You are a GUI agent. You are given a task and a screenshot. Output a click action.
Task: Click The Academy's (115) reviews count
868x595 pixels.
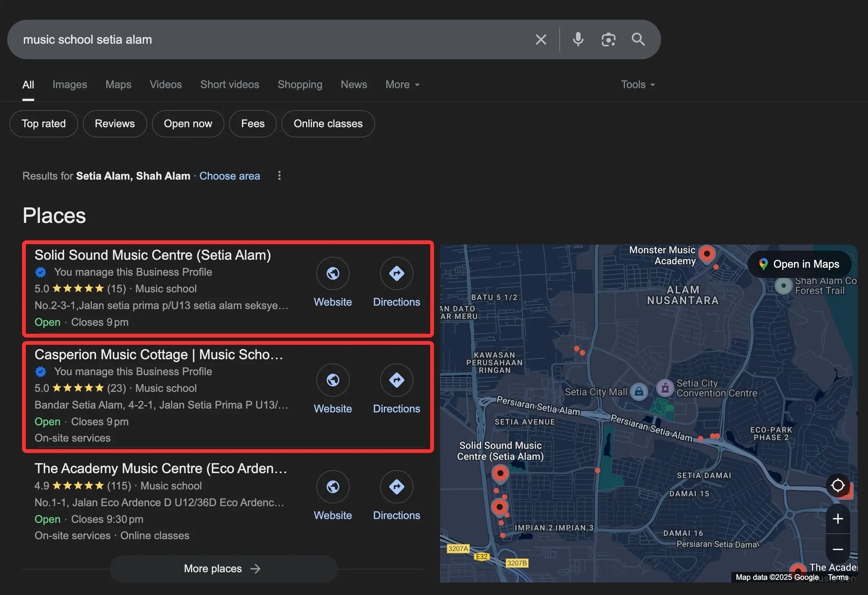click(x=119, y=486)
